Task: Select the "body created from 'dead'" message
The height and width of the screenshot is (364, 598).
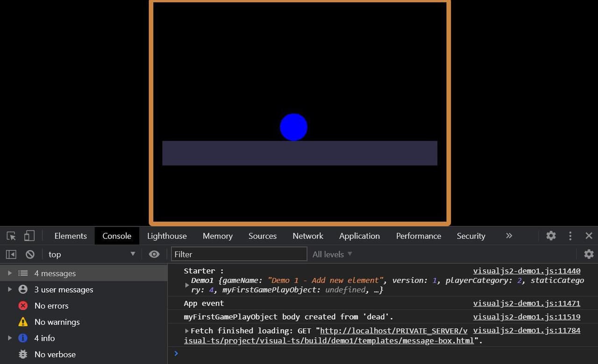Action: tap(289, 317)
